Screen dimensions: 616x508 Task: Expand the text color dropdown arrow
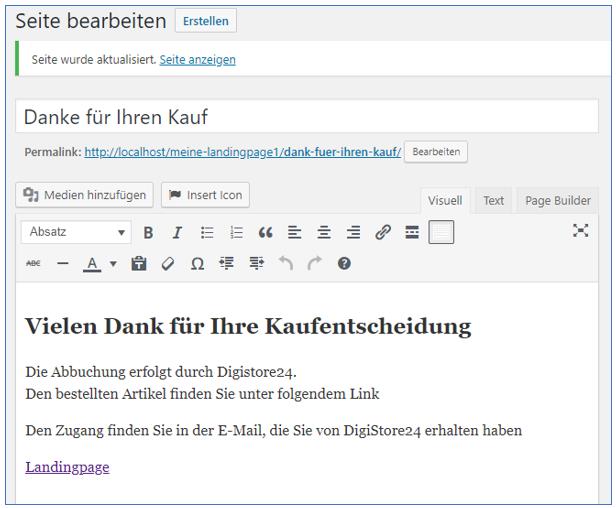(x=113, y=264)
